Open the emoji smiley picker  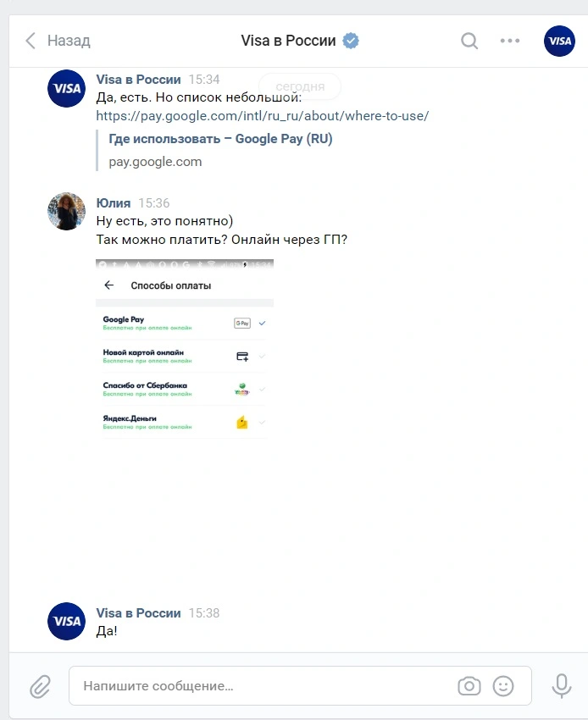point(503,686)
